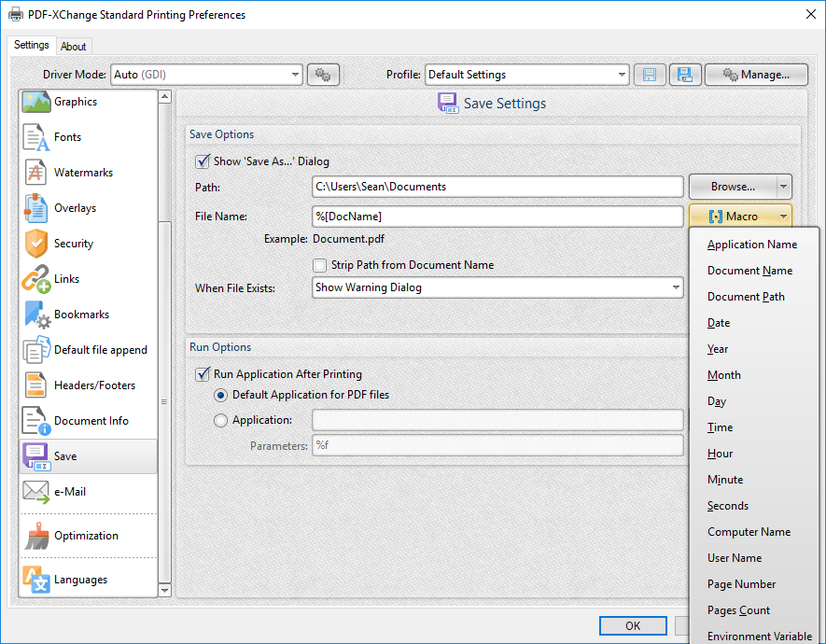Screen dimensions: 826x644
Task: Open the e-Mail settings section
Action: (88, 492)
